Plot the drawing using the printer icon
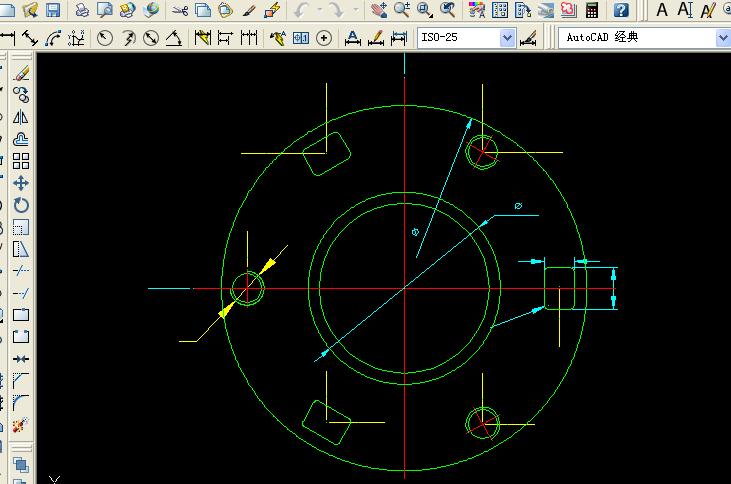 point(82,9)
